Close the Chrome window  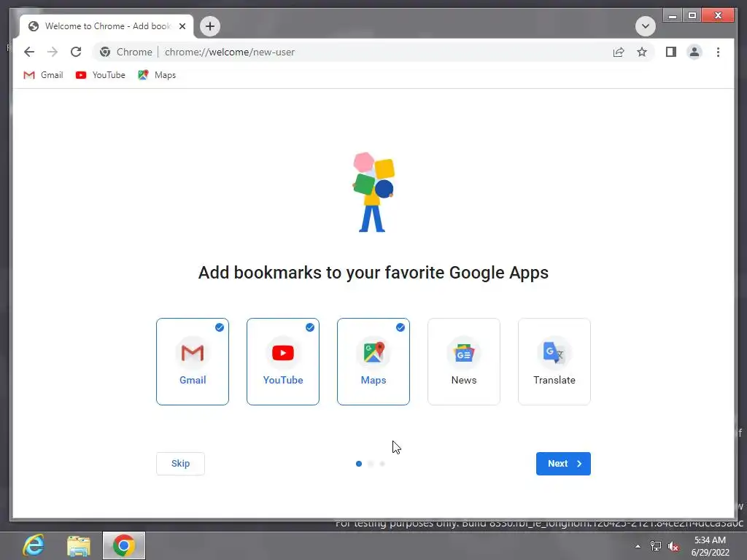[x=719, y=16]
